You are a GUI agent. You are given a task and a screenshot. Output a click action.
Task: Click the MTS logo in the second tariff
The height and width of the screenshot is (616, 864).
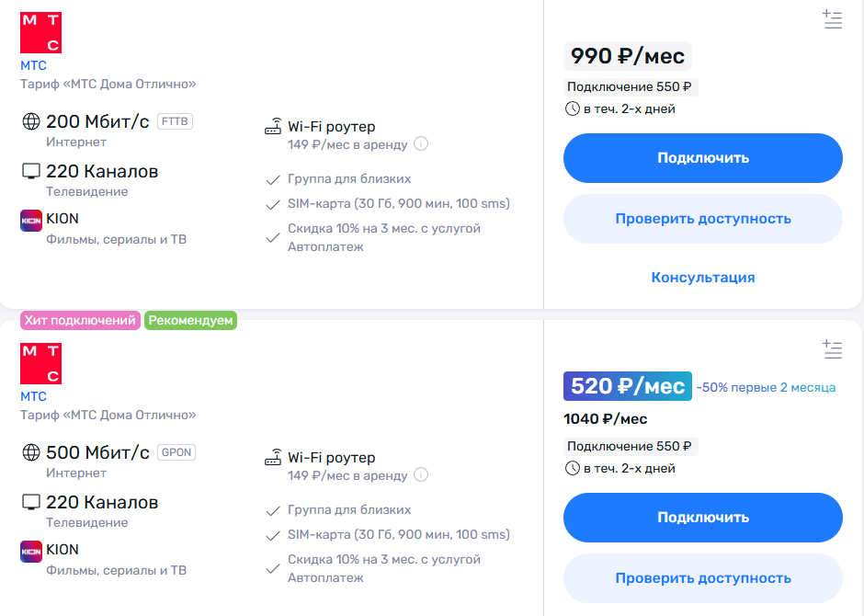pyautogui.click(x=40, y=364)
